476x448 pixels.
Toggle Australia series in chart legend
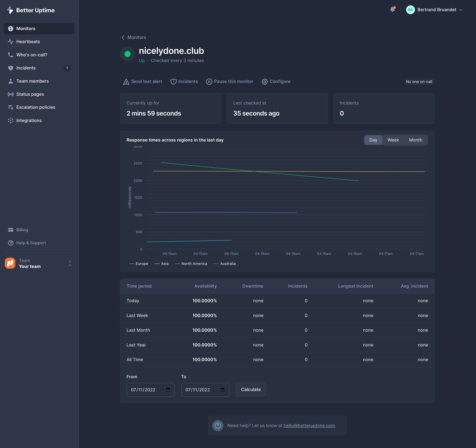(225, 263)
